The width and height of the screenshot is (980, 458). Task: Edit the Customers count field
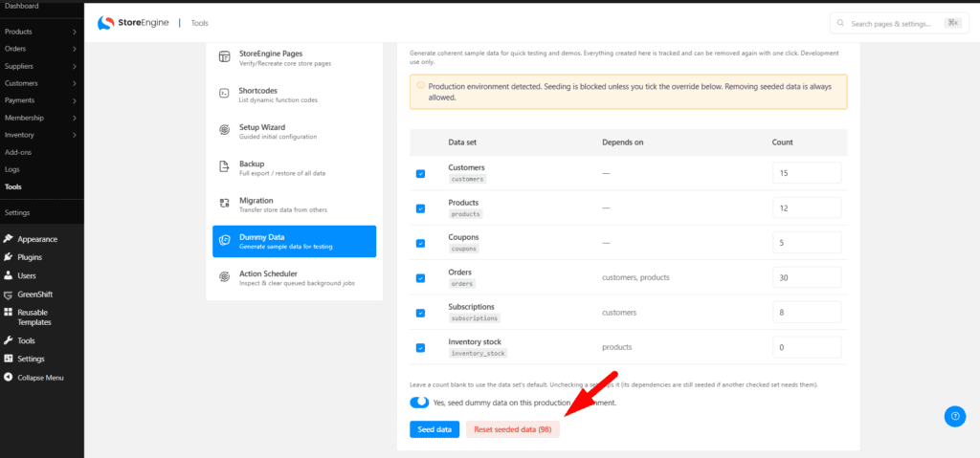[x=807, y=172]
